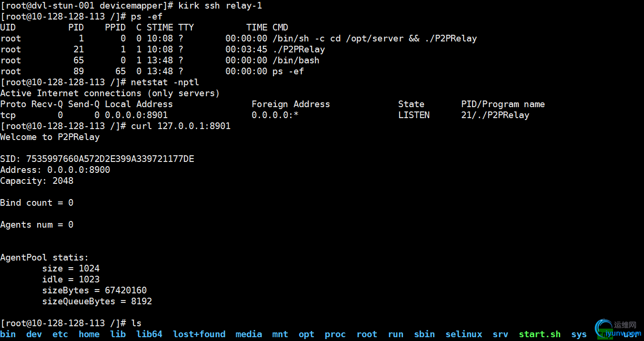Click the UID column header in ps output
This screenshot has width=644, height=341.
tap(8, 28)
